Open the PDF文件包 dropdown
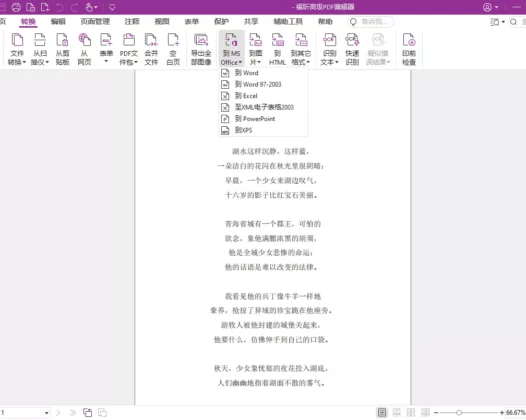The width and height of the screenshot is (526, 420). pos(129,49)
